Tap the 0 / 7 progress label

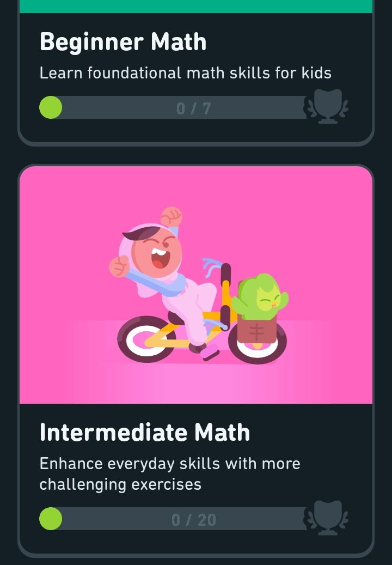[x=194, y=108]
